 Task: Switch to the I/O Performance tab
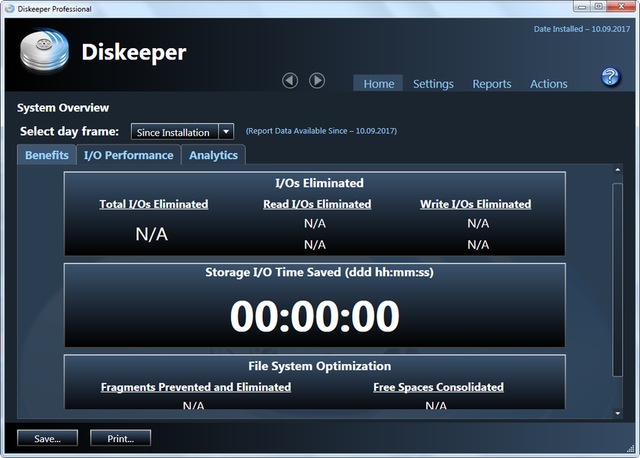pos(129,155)
